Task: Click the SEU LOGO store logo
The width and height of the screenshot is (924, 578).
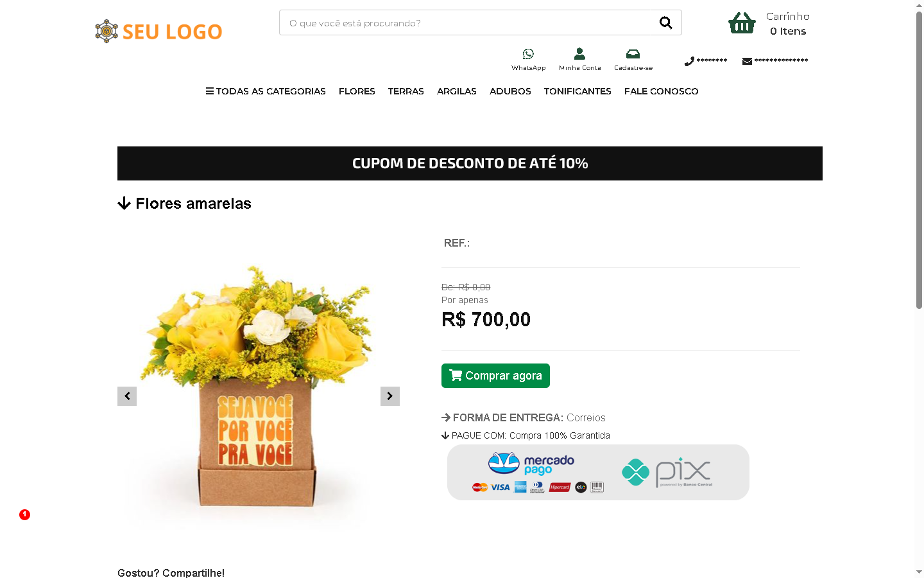Action: (x=158, y=31)
